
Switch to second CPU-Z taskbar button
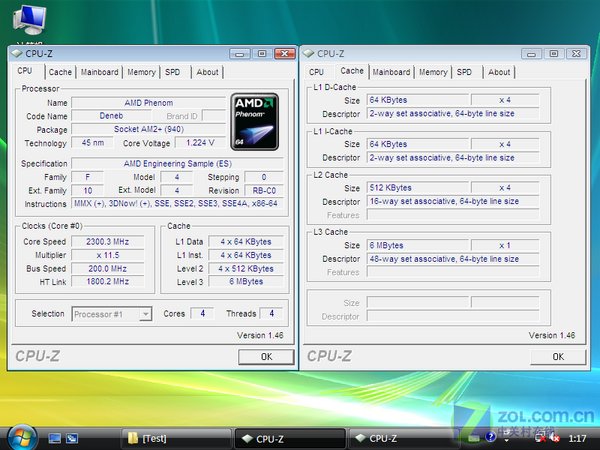click(402, 439)
